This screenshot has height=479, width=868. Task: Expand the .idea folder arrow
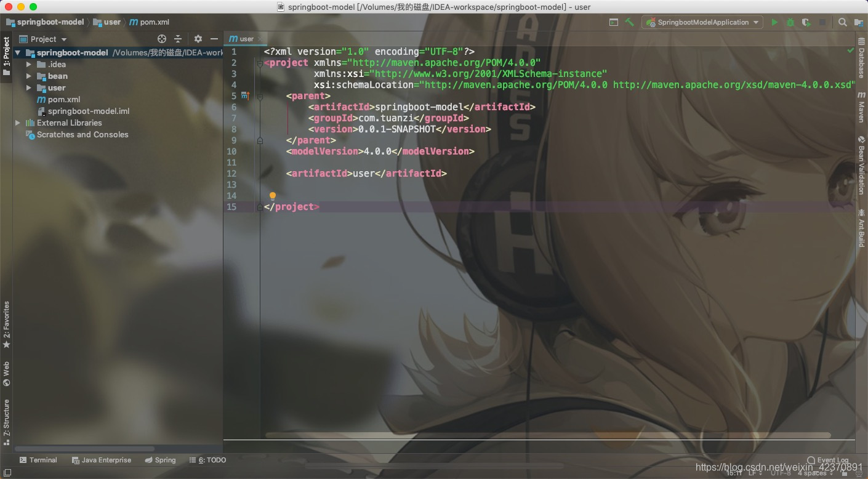coord(29,65)
